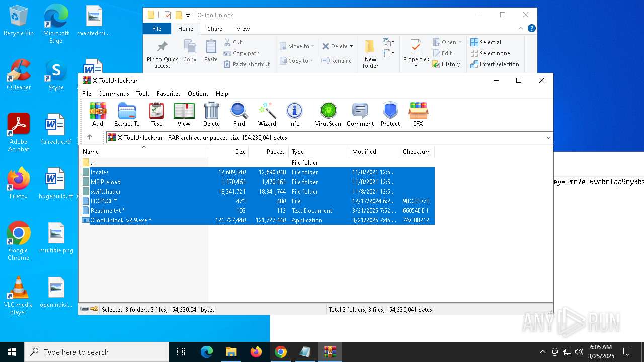Open Properties in Explorer ribbon
This screenshot has height=362, width=644.
point(416,54)
